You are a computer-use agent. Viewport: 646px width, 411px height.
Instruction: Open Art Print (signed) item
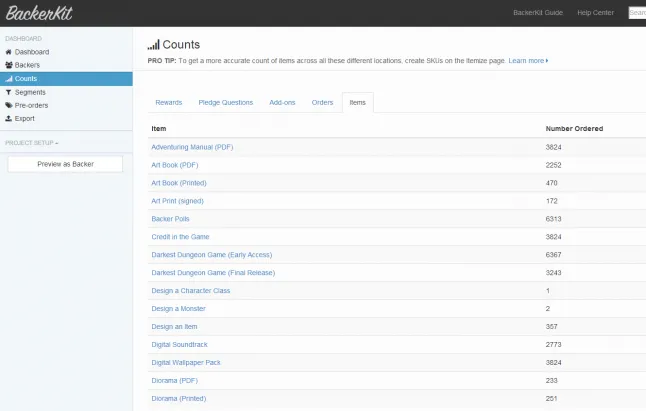(178, 201)
